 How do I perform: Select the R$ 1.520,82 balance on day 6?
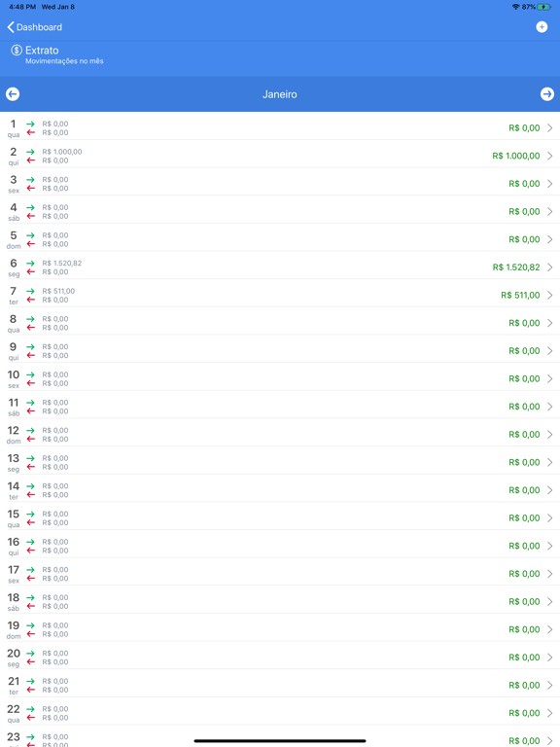click(x=516, y=267)
